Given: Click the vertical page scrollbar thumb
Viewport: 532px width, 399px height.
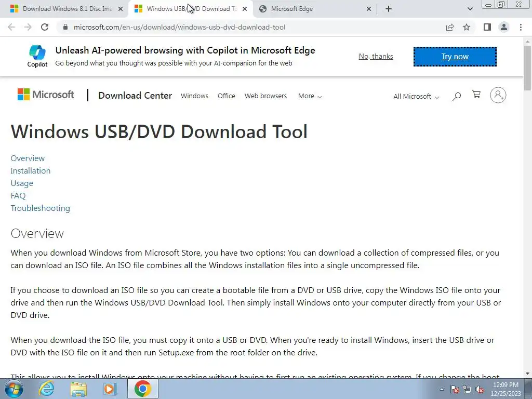Looking at the screenshot, I should coord(528,68).
